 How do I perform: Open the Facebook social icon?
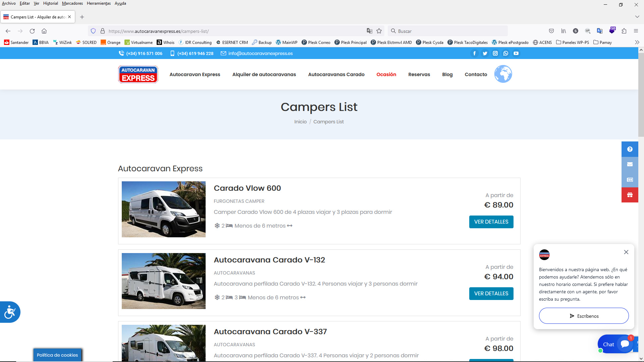[474, 53]
